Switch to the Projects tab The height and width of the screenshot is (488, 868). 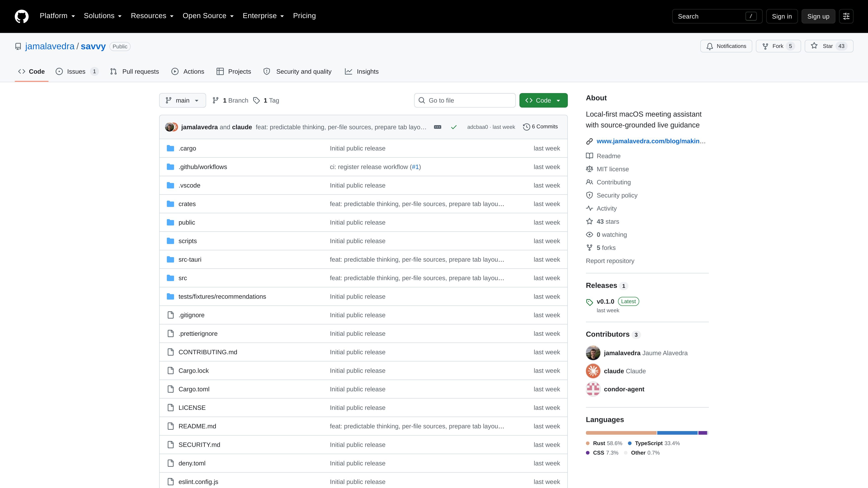point(234,71)
